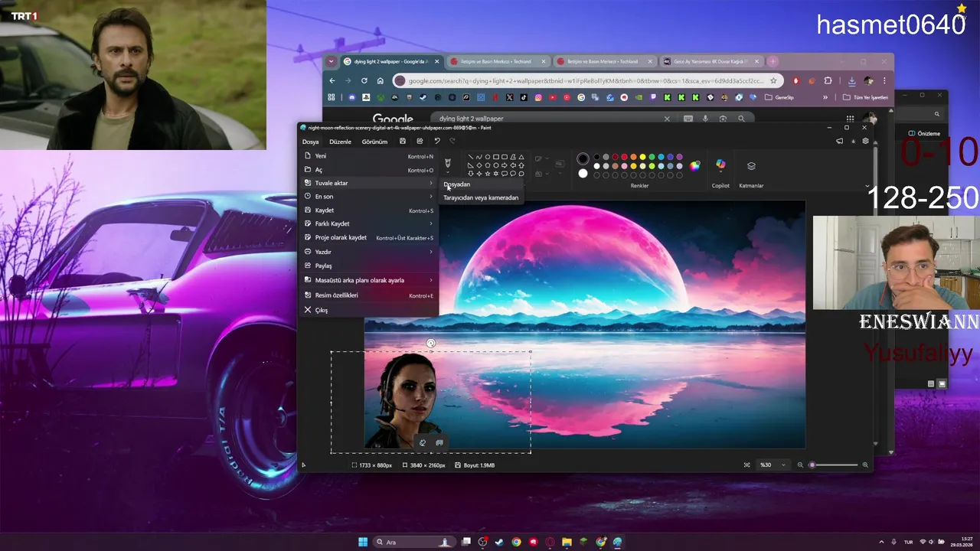Choose Proje olarak kaydet menu entry
The width and height of the screenshot is (980, 551).
[x=368, y=237]
